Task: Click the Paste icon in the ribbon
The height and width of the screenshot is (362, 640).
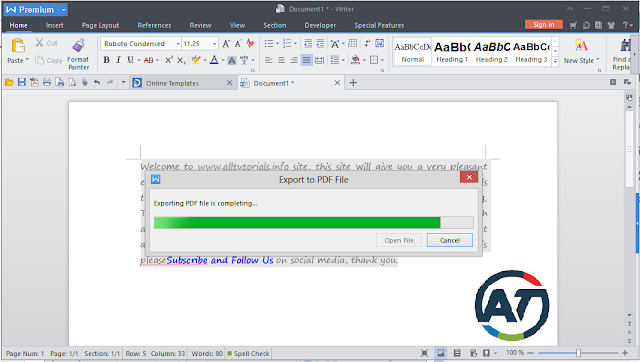Action: pos(18,45)
